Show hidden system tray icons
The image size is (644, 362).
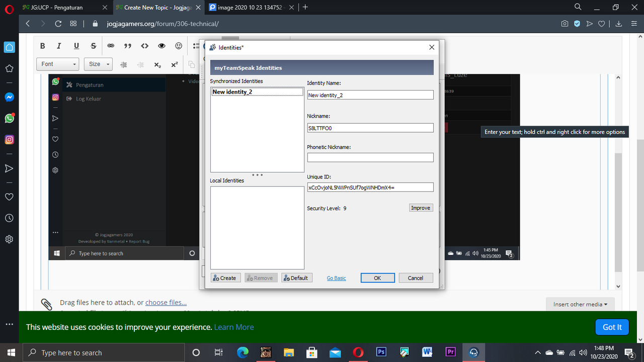(537, 352)
